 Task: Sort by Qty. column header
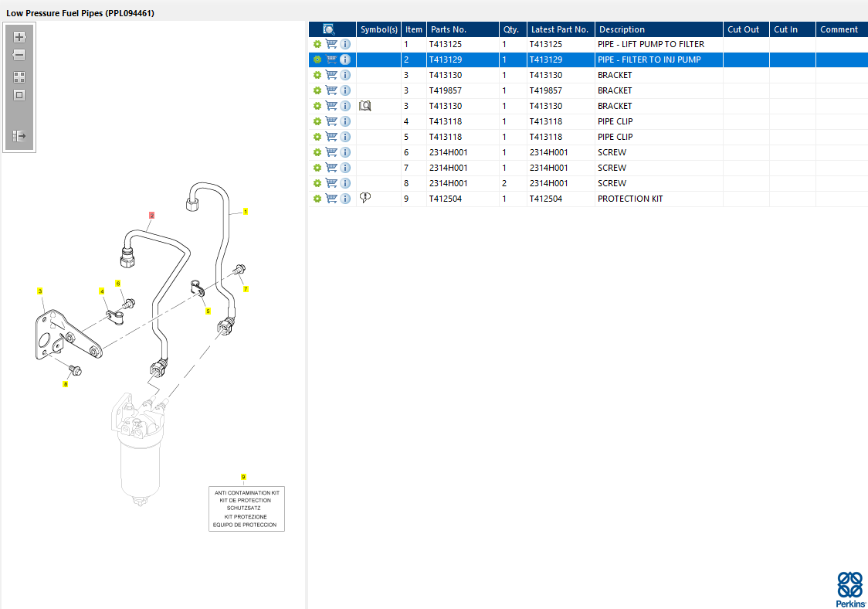click(x=513, y=29)
